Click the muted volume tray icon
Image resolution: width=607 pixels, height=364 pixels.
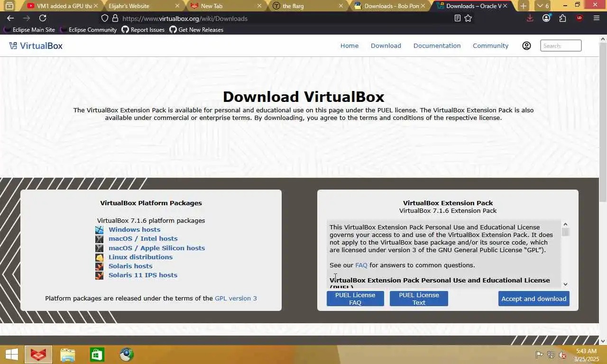(562, 355)
